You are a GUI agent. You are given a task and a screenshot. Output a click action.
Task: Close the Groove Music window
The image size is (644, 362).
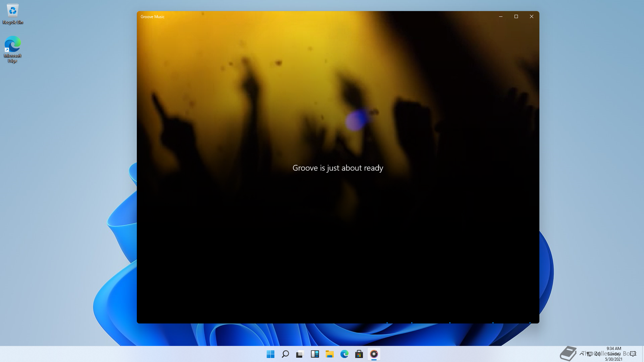[531, 16]
